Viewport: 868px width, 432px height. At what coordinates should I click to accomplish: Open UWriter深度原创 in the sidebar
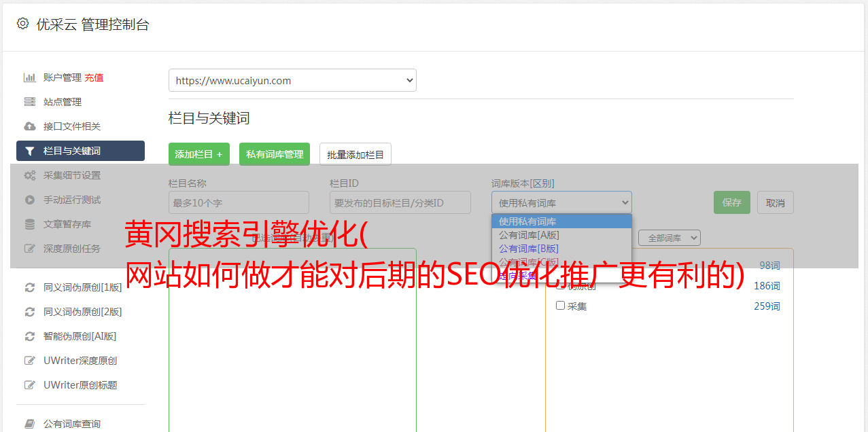(x=80, y=361)
